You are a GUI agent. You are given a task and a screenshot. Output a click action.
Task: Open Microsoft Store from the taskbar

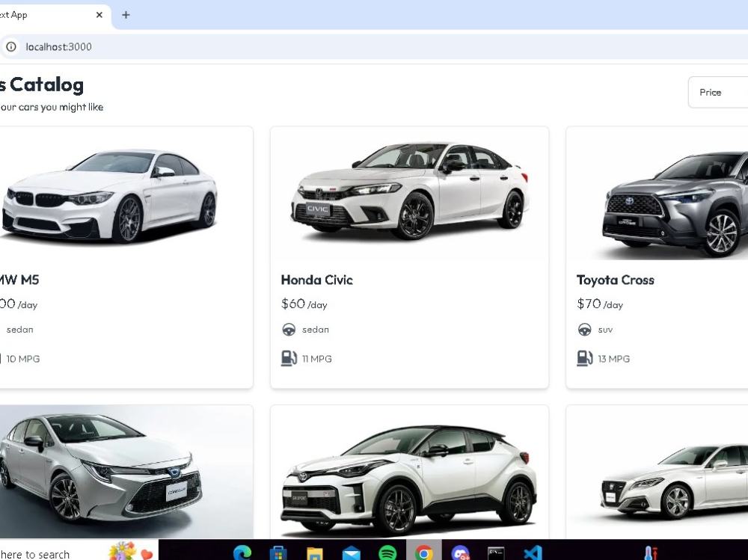(278, 553)
